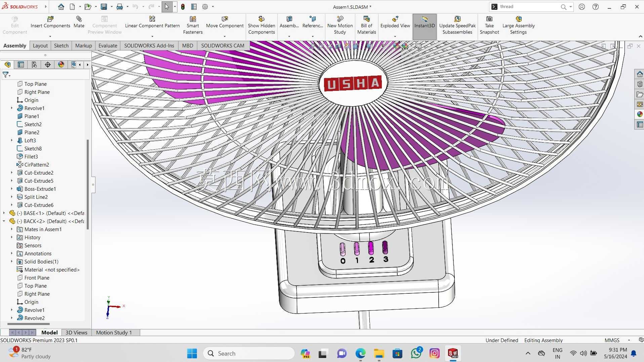Image resolution: width=644 pixels, height=362 pixels.
Task: Switch to the SOLIDWORKS CAM tab
Action: [x=223, y=45]
